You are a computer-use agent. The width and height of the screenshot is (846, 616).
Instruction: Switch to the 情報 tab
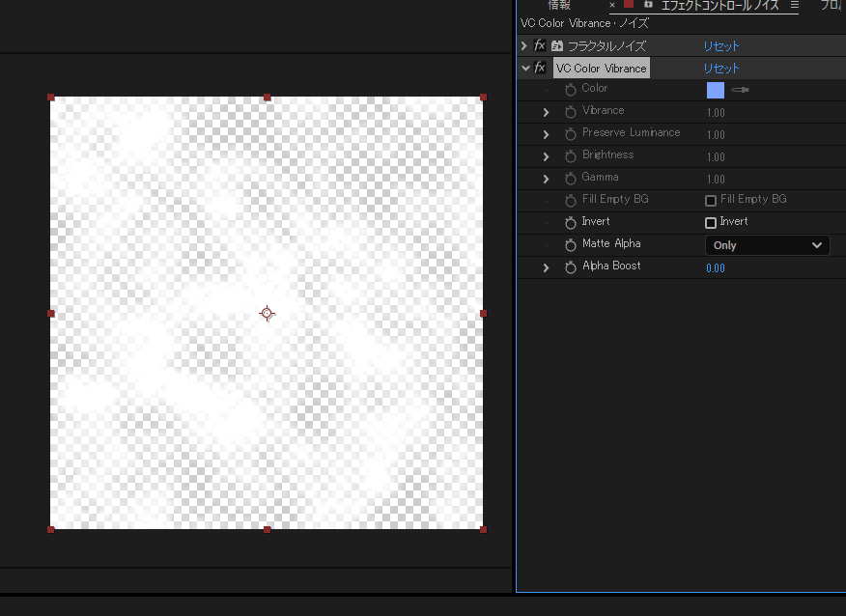click(559, 5)
